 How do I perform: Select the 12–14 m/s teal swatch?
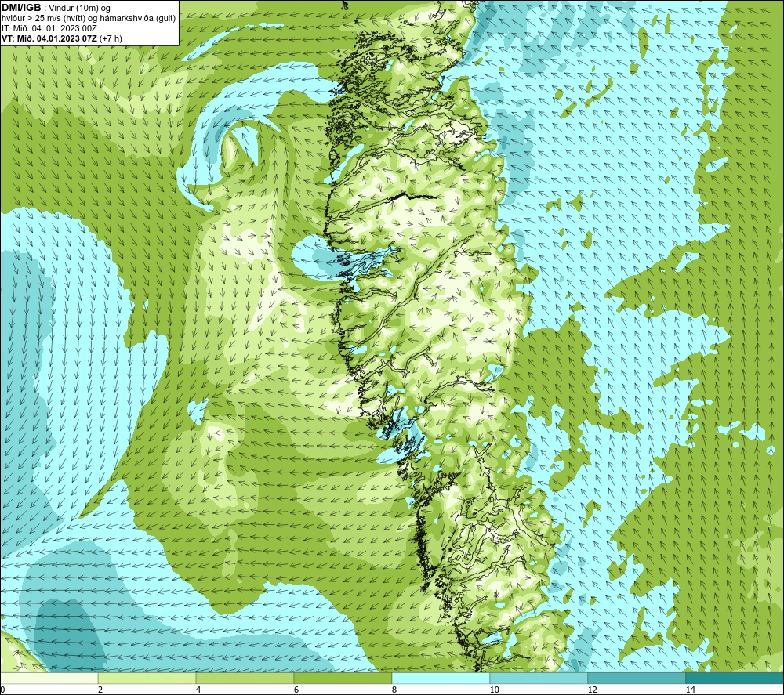coord(637,678)
